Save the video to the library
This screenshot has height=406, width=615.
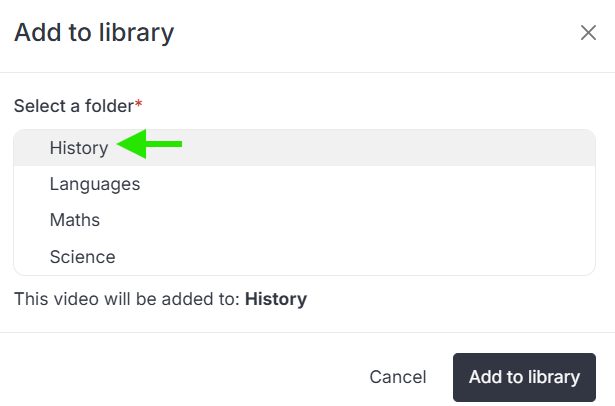coord(524,377)
